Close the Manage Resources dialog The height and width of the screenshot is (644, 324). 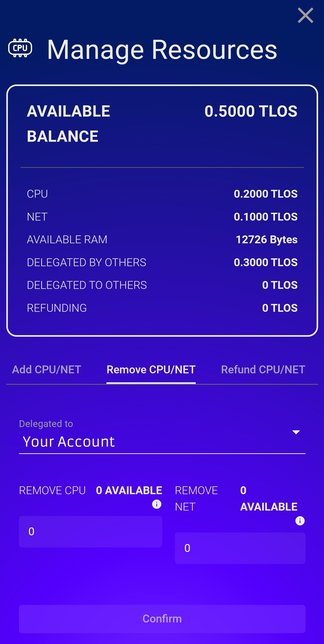tap(305, 15)
